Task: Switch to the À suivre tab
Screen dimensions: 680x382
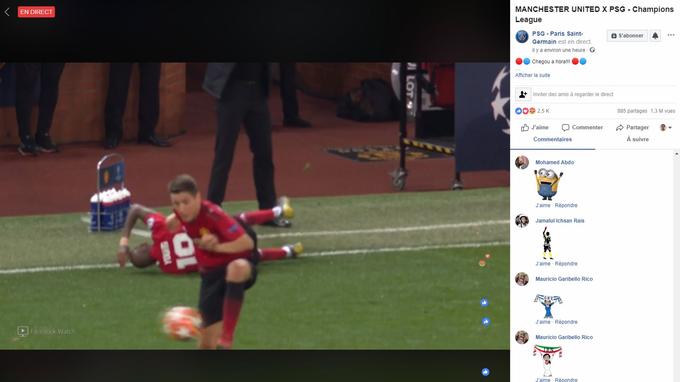Action: click(x=638, y=139)
